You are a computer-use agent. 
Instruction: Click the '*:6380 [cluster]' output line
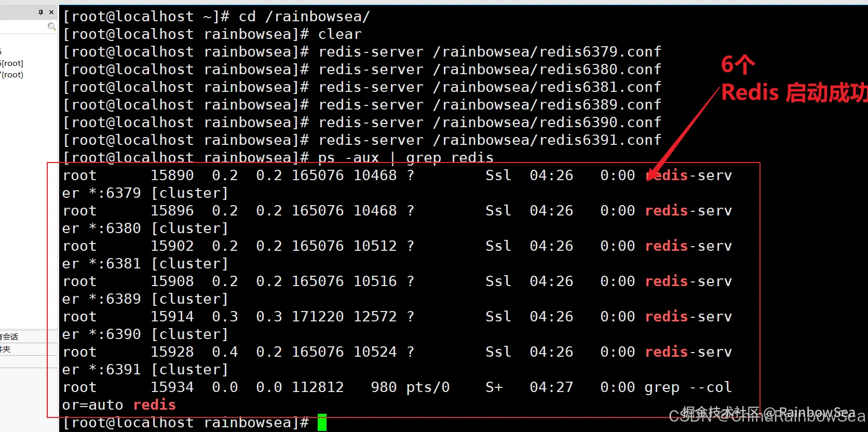click(x=145, y=228)
